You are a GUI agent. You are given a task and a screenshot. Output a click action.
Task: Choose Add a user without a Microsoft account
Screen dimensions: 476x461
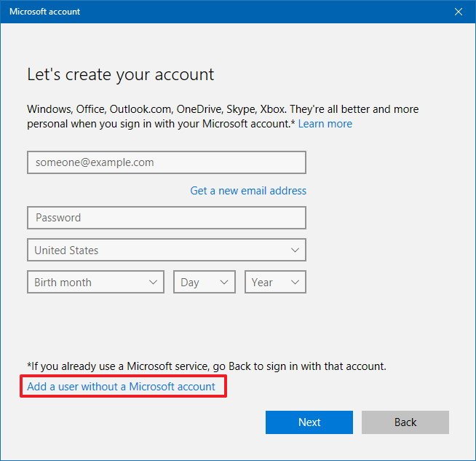[x=122, y=387]
